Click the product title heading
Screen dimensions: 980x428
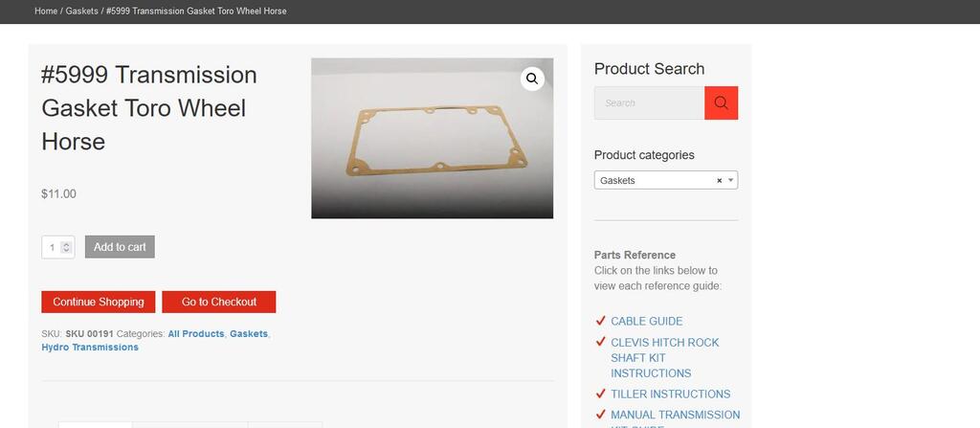148,108
